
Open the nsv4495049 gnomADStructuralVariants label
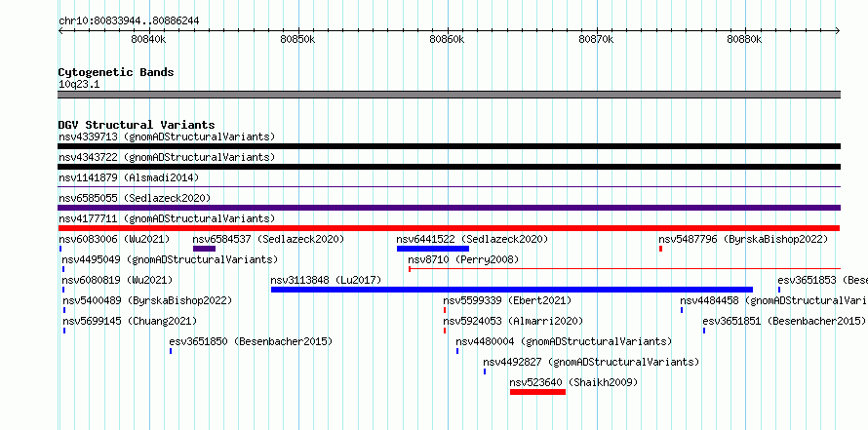click(170, 259)
